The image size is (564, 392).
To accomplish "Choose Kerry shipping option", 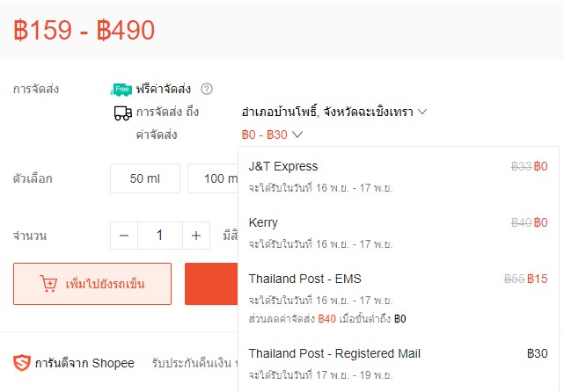I will (399, 233).
